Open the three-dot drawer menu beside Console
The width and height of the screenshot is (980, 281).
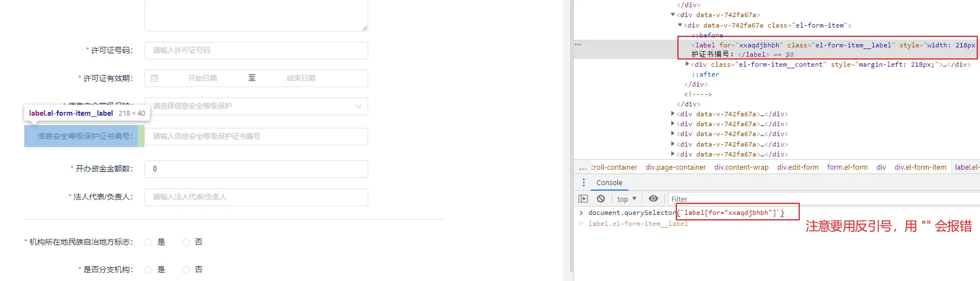coord(584,182)
